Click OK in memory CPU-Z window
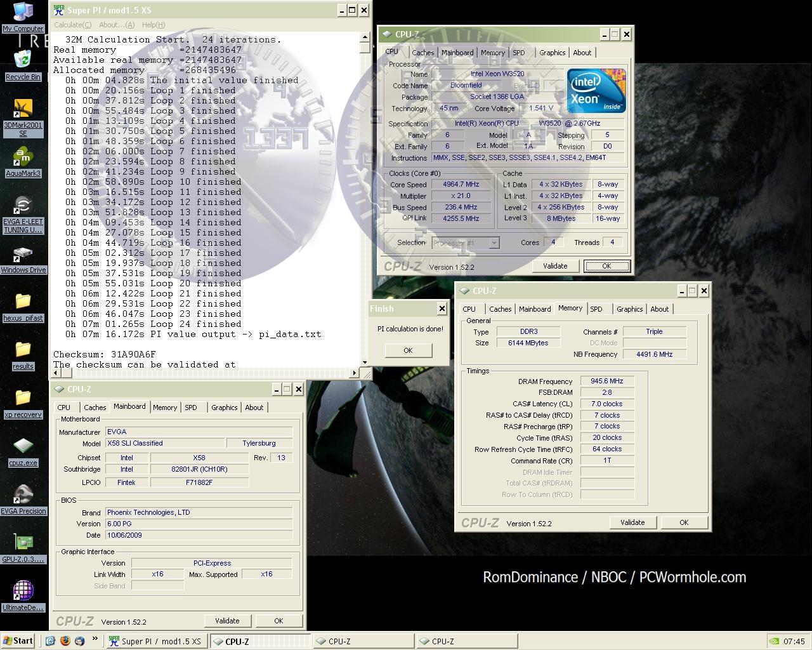812x650 pixels. 684,522
